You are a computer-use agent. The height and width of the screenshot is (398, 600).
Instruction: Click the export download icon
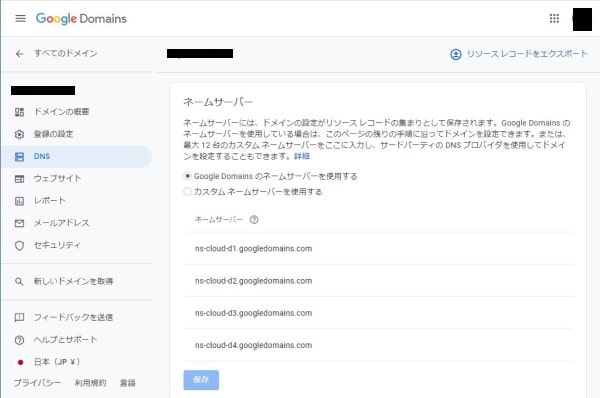[x=455, y=54]
